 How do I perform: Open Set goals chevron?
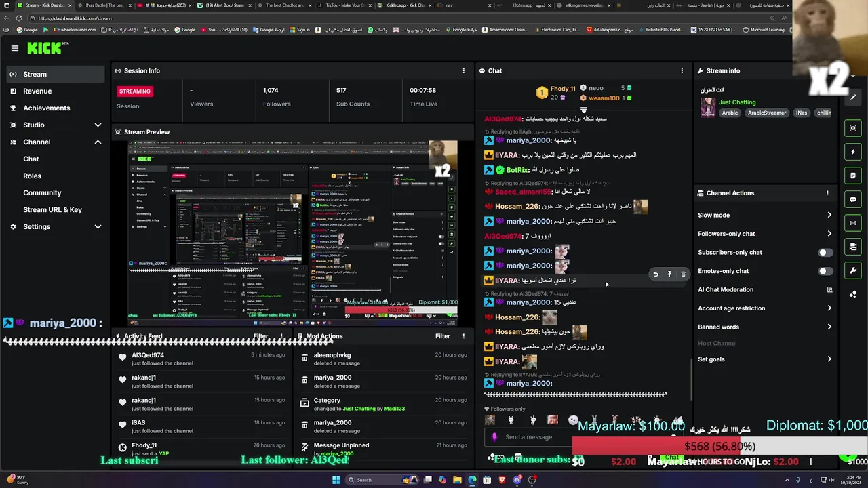click(829, 359)
